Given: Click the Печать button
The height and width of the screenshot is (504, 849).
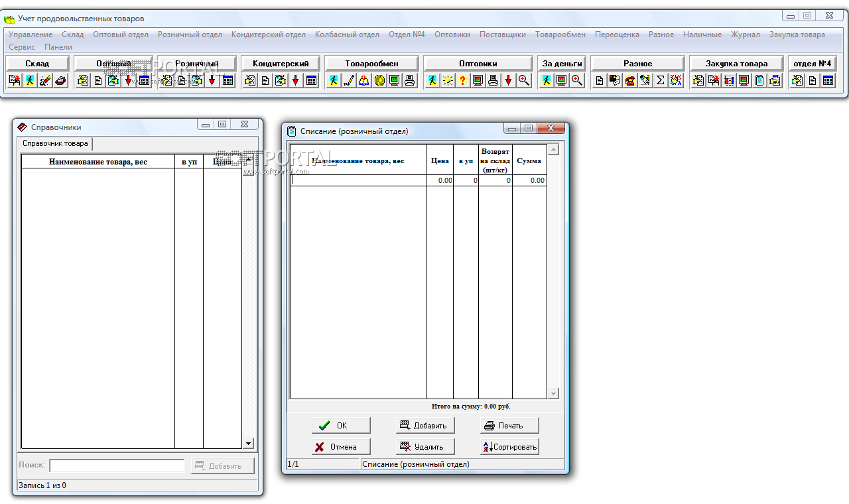Looking at the screenshot, I should pyautogui.click(x=509, y=426).
